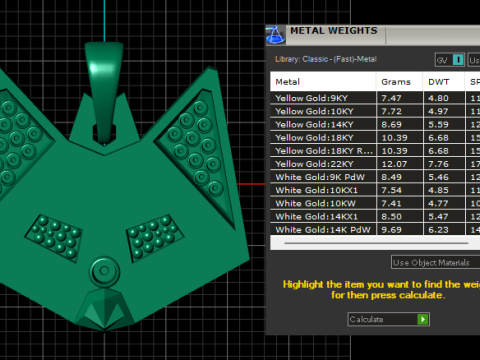Image resolution: width=480 pixels, height=360 pixels.
Task: Select the Yellow Gold:14KY row
Action: (x=375, y=124)
